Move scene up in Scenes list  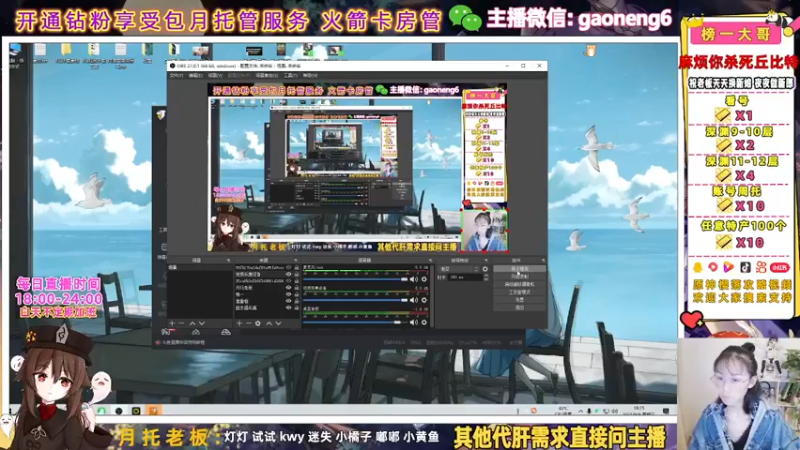coord(192,323)
